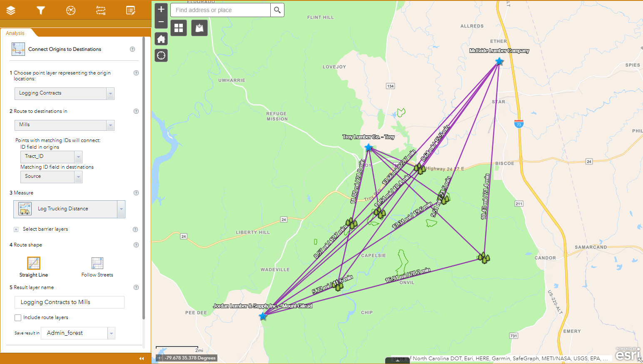Click the My Location button
Image resolution: width=643 pixels, height=364 pixels.
click(x=161, y=55)
